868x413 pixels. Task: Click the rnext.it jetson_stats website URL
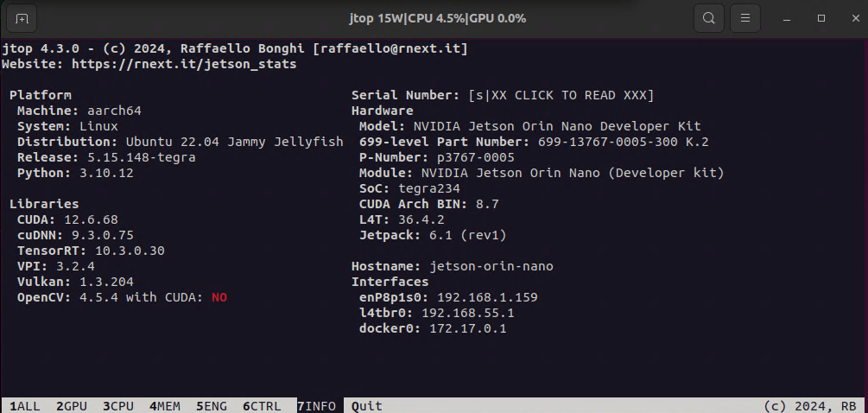pos(184,64)
